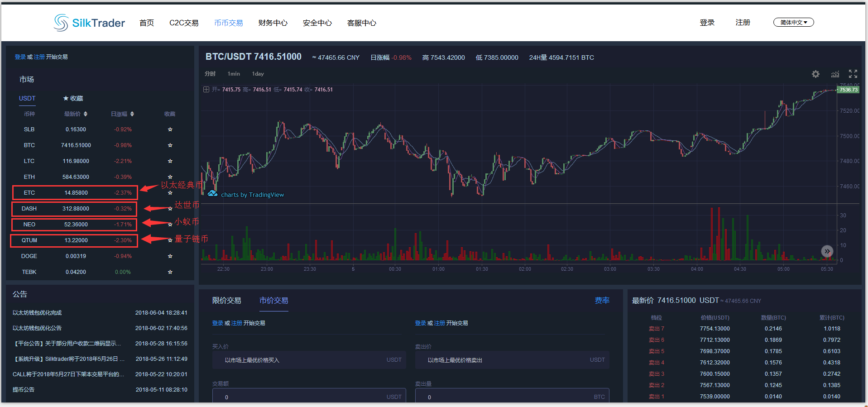Open the 费率 link
This screenshot has height=407, width=868.
pyautogui.click(x=602, y=301)
